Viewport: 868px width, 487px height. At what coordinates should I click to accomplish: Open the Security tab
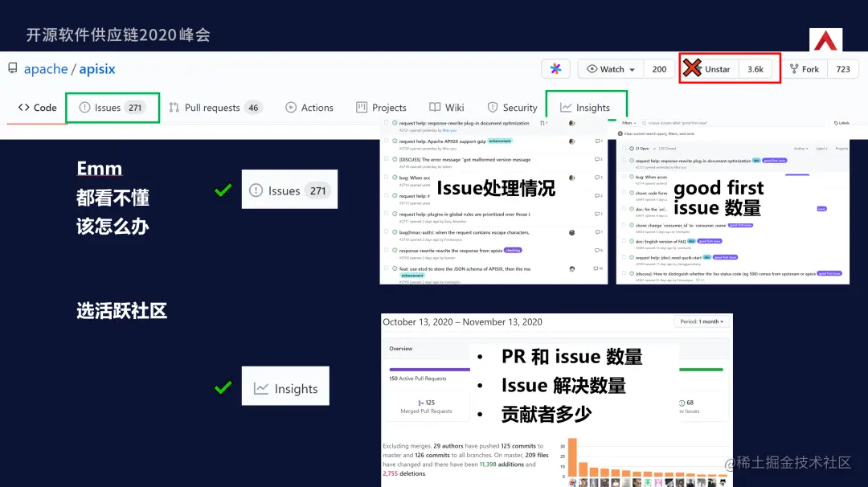point(513,107)
